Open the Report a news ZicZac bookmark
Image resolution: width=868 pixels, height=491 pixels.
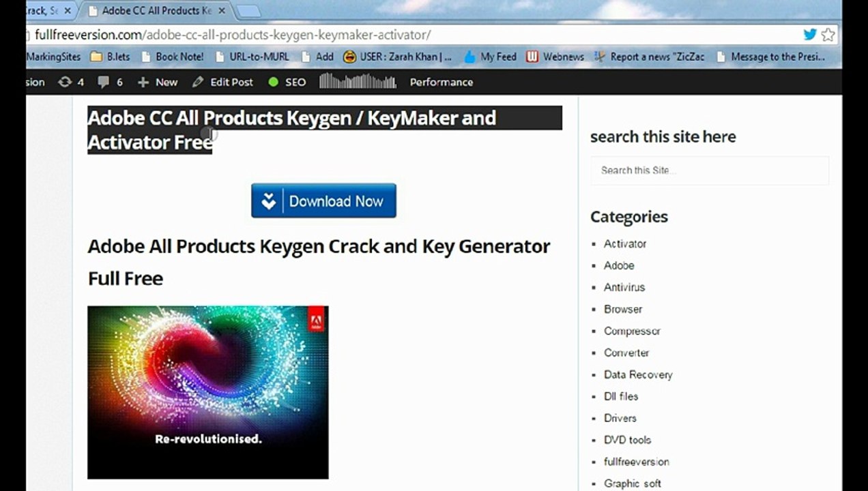pyautogui.click(x=650, y=57)
